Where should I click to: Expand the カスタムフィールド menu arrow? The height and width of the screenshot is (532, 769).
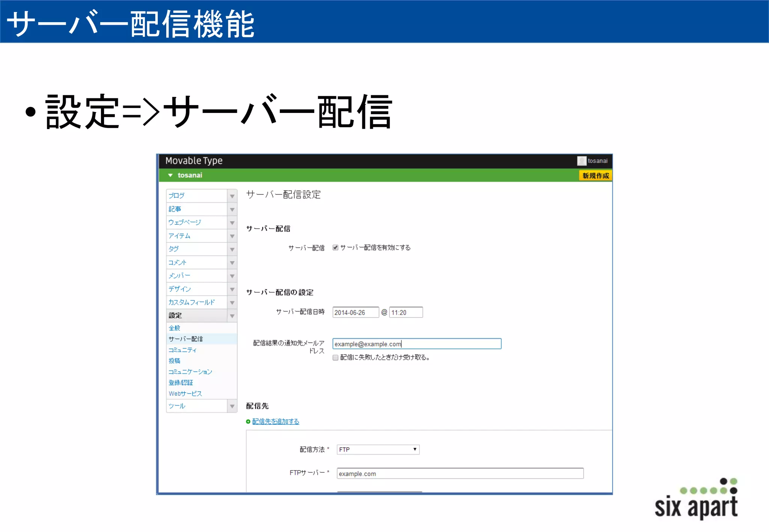pos(232,302)
